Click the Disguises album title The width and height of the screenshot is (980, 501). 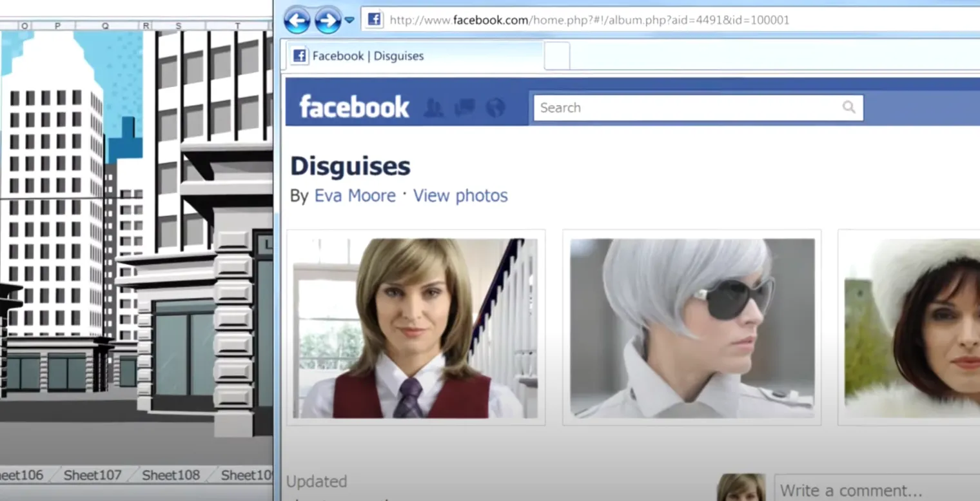coord(350,166)
